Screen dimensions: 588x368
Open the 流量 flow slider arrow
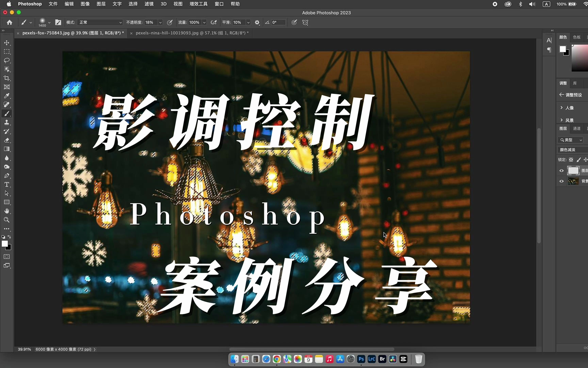pyautogui.click(x=204, y=22)
